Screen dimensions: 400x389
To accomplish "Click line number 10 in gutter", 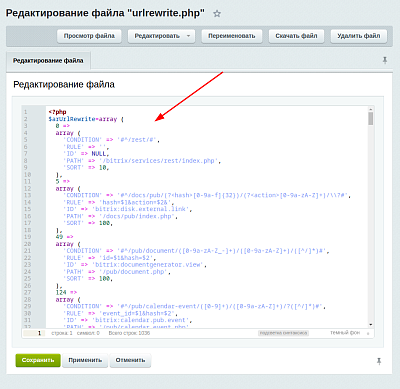I will click(x=27, y=175).
